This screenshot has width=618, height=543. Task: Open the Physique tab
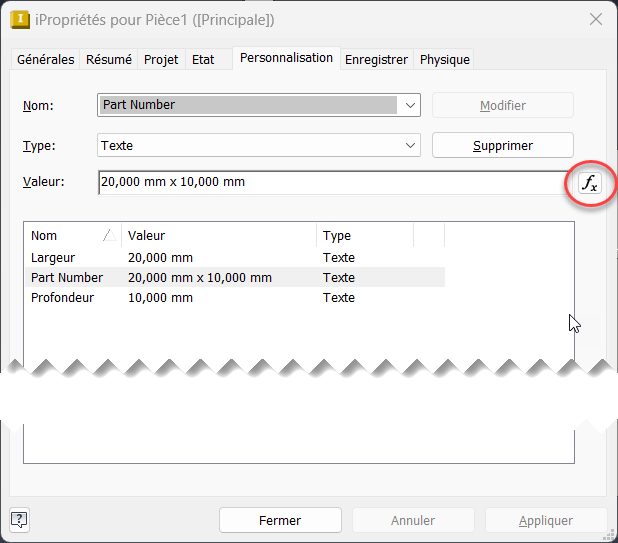pos(445,60)
